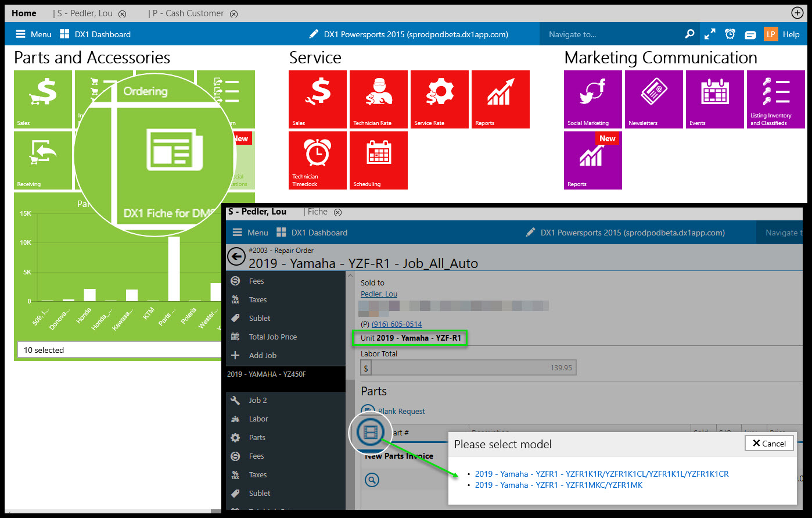Screen dimensions: 812x518
Task: Open the Technician Timeclock tile
Action: point(318,160)
